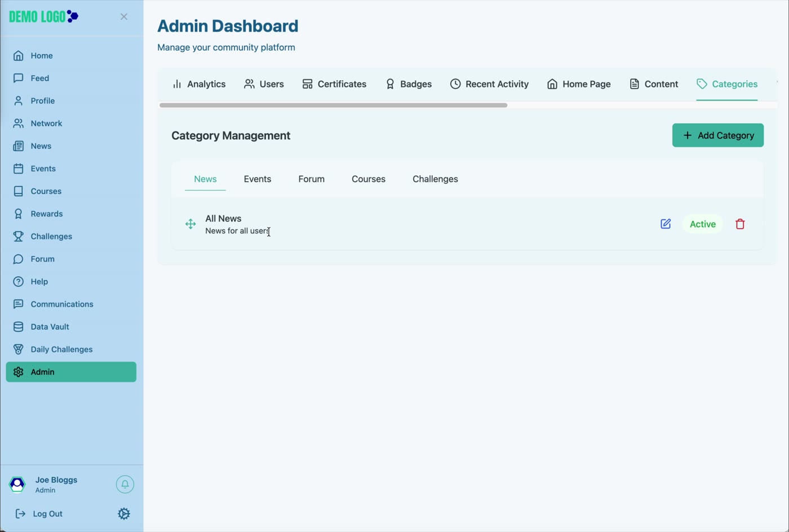Log Out of the account
The image size is (789, 532).
39,514
